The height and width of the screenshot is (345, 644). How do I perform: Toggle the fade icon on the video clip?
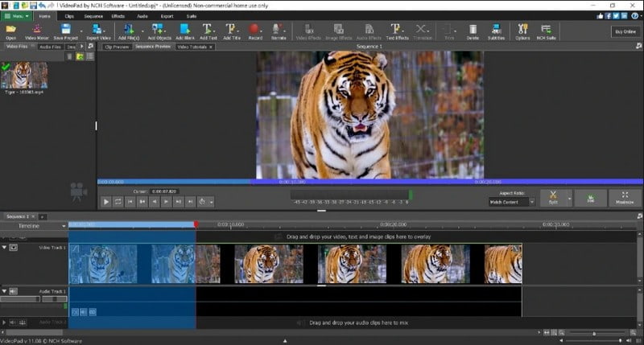click(x=74, y=248)
